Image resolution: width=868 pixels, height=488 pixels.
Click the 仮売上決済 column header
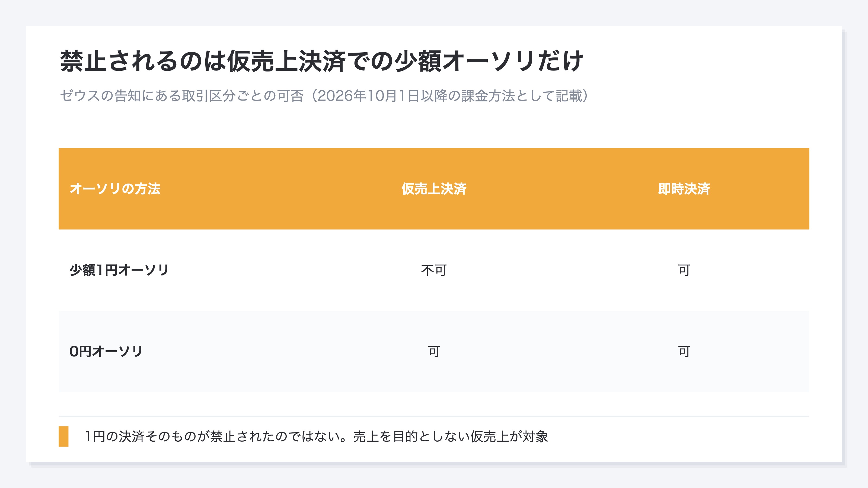pos(434,189)
